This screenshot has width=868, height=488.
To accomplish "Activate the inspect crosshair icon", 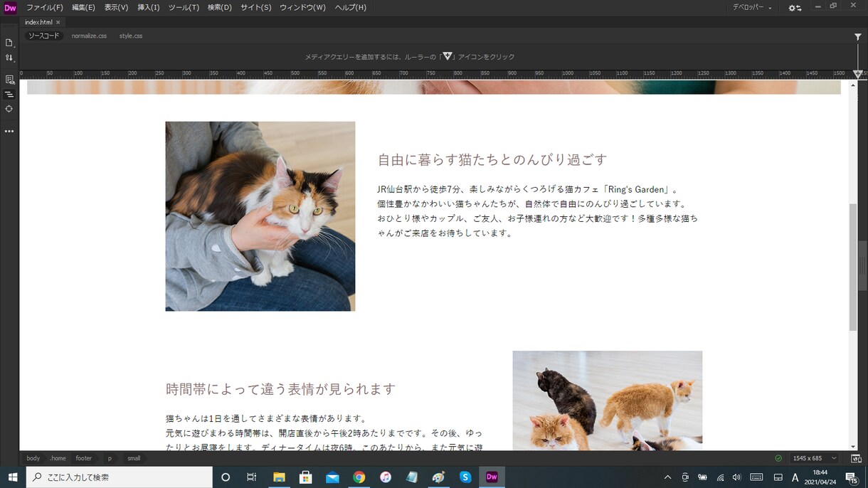I will coord(9,109).
